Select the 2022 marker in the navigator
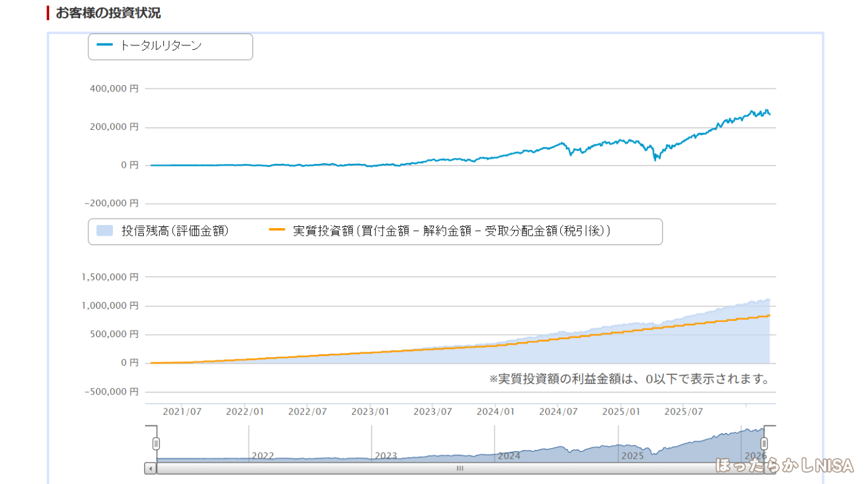 pos(262,456)
